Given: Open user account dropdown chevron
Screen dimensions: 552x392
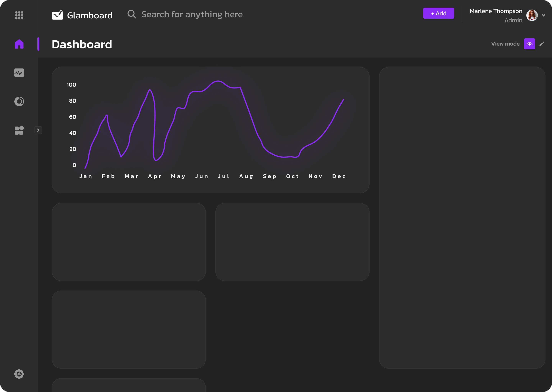Looking at the screenshot, I should 544,15.
